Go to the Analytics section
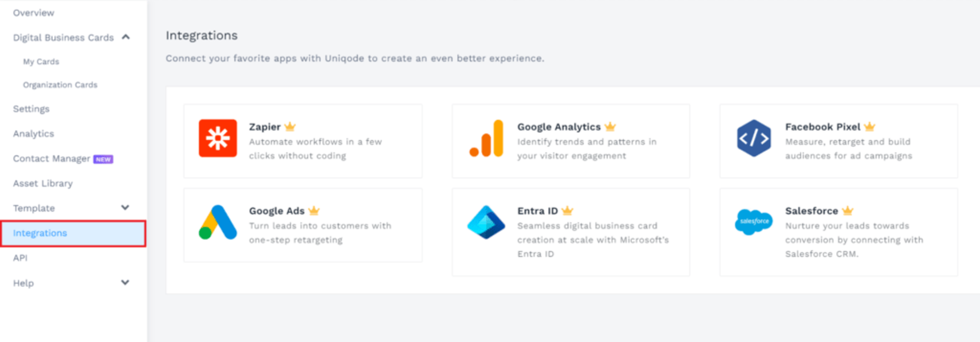Image resolution: width=980 pixels, height=342 pixels. tap(33, 134)
